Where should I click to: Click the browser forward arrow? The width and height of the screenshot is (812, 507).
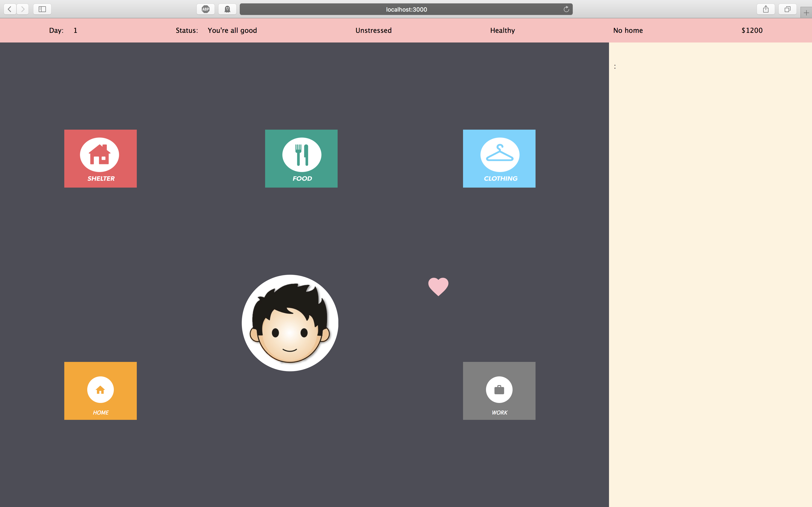point(22,9)
